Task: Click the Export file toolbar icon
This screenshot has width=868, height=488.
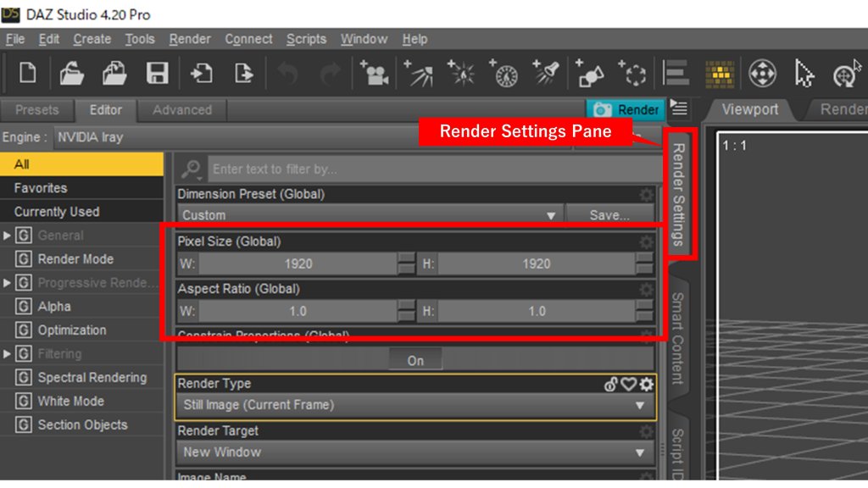Action: pyautogui.click(x=243, y=73)
